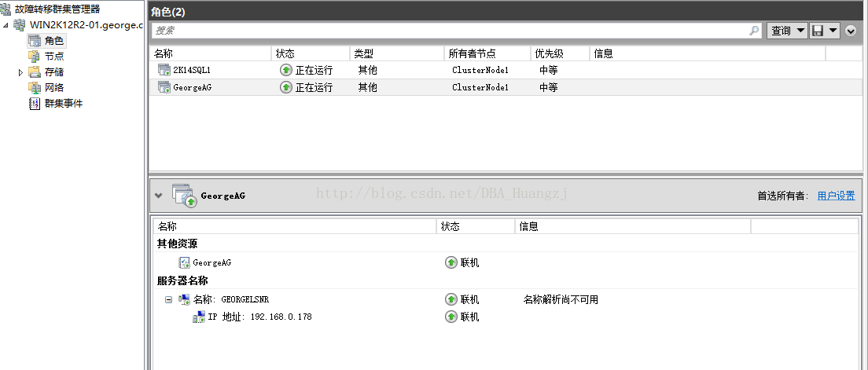
Task: Click the 网络 icon in the tree
Action: coord(35,87)
